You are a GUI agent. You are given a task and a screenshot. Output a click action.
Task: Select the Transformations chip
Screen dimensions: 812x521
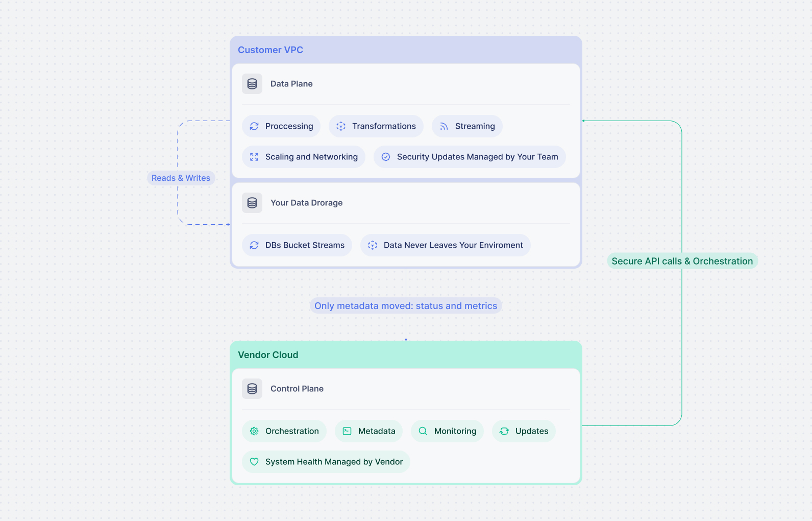[x=376, y=126]
